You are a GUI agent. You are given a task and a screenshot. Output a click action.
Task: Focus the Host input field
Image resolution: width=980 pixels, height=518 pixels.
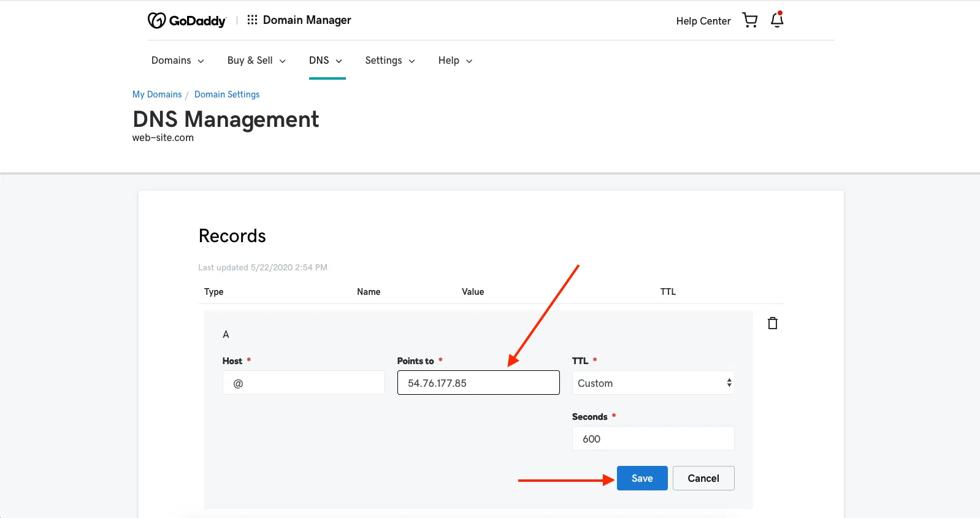point(304,383)
